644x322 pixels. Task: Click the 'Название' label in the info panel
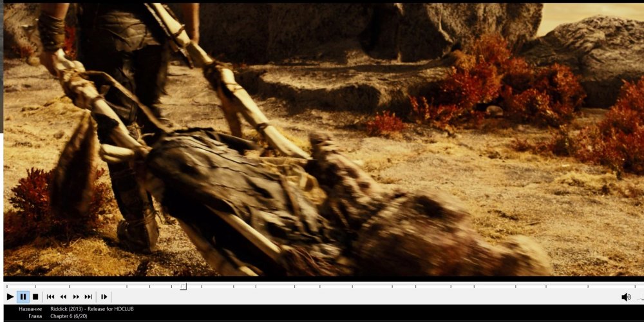(30, 309)
